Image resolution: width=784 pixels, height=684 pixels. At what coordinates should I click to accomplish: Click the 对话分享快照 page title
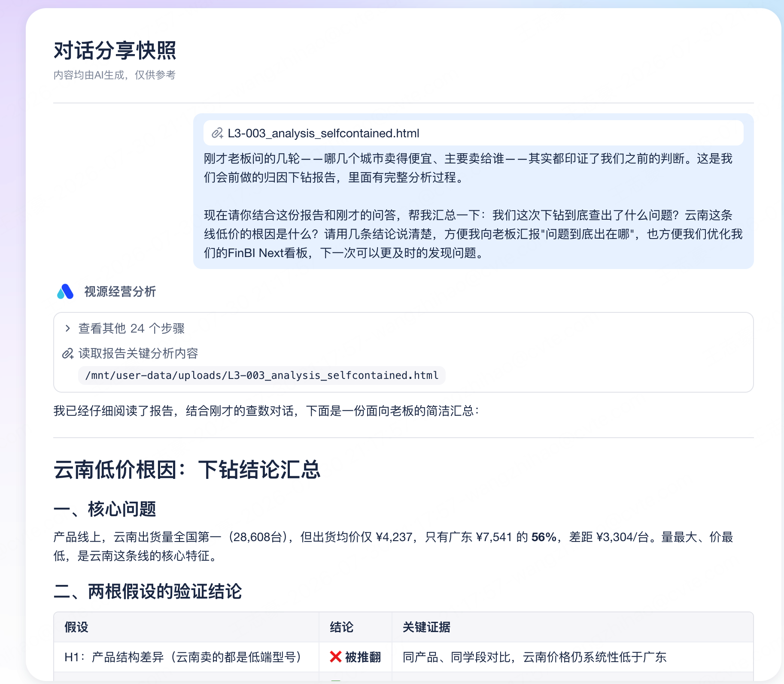[x=115, y=51]
